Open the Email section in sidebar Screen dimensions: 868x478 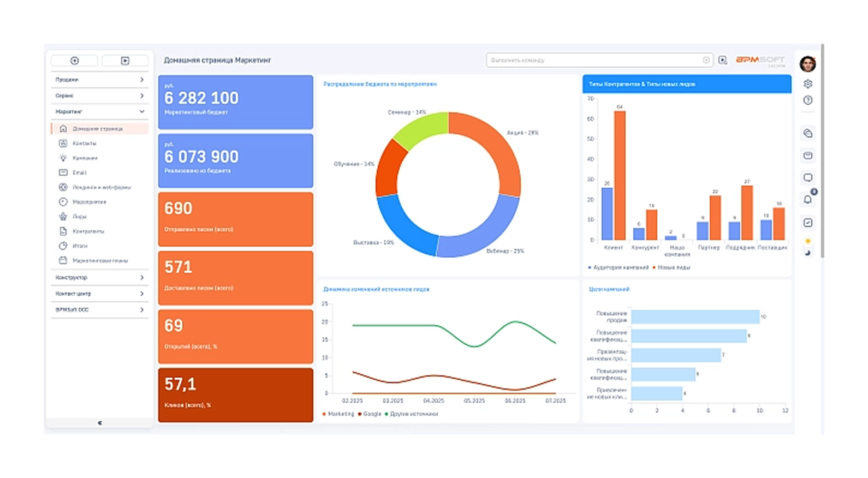[80, 172]
